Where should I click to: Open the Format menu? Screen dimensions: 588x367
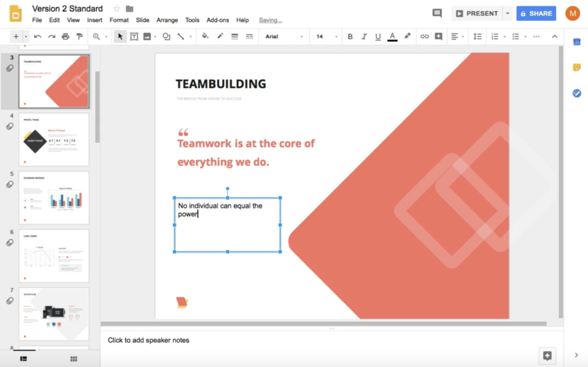119,20
